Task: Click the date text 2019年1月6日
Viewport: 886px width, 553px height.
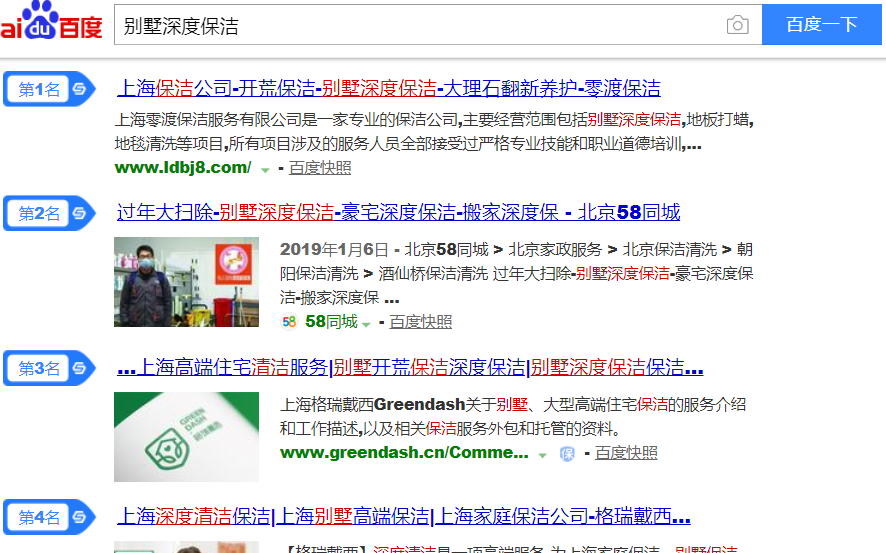Action: tap(334, 250)
